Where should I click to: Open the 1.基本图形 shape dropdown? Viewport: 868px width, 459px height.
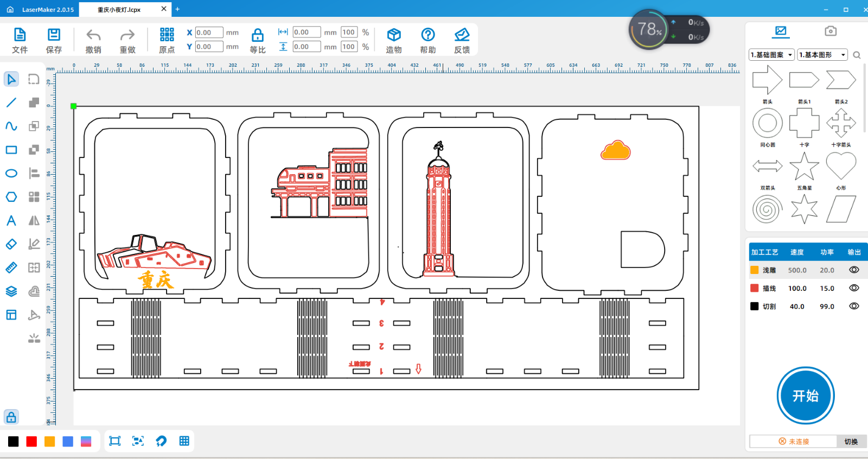click(x=822, y=55)
